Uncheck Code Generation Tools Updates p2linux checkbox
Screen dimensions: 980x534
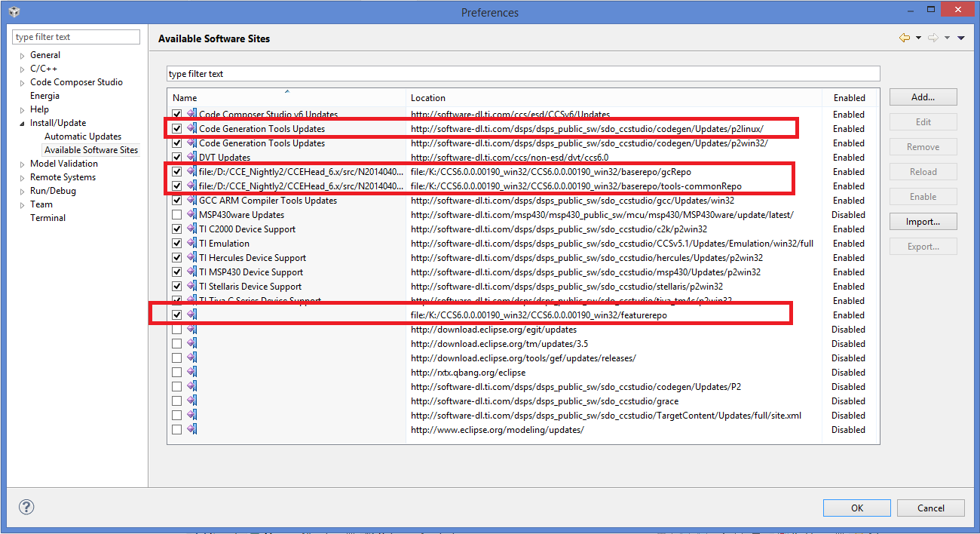point(176,128)
